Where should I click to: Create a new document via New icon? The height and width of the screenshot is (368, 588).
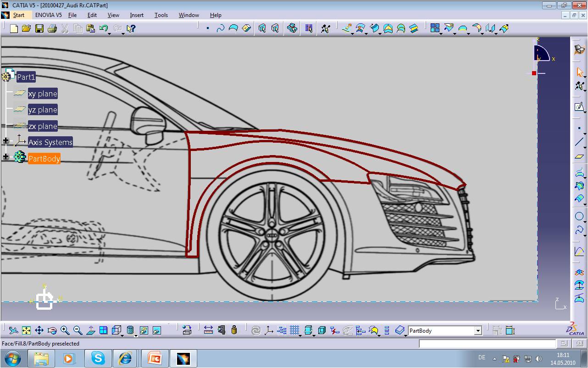(x=14, y=28)
